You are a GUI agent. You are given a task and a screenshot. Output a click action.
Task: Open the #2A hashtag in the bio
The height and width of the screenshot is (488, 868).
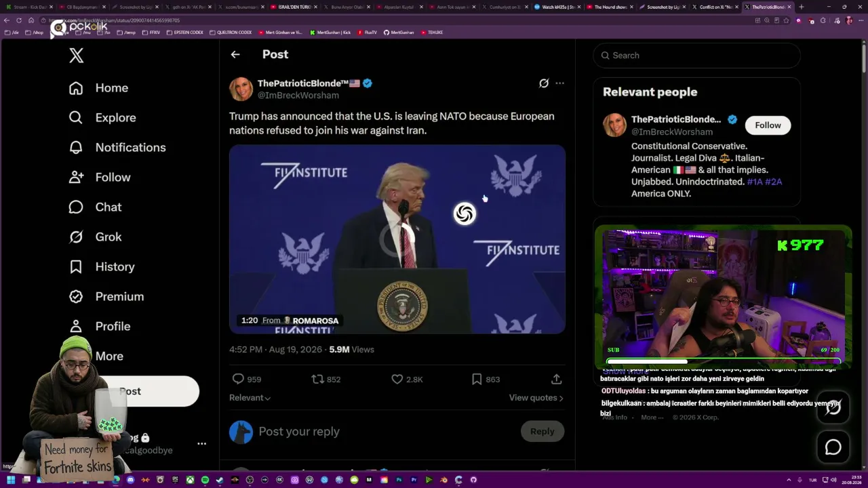click(774, 182)
